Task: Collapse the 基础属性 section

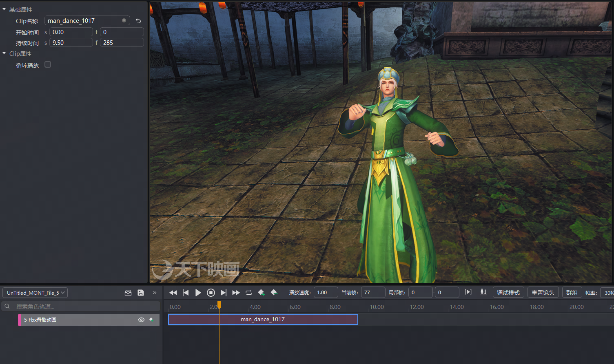Action: tap(4, 9)
